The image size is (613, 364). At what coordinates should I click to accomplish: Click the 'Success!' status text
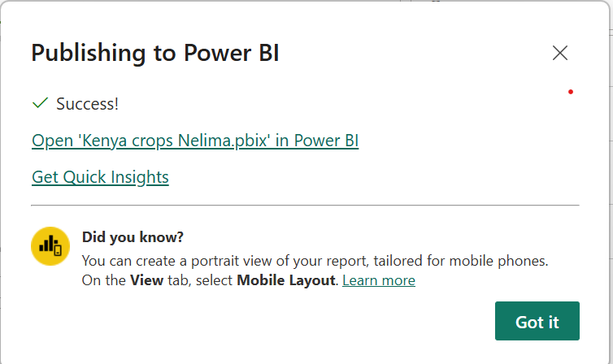pyautogui.click(x=87, y=104)
